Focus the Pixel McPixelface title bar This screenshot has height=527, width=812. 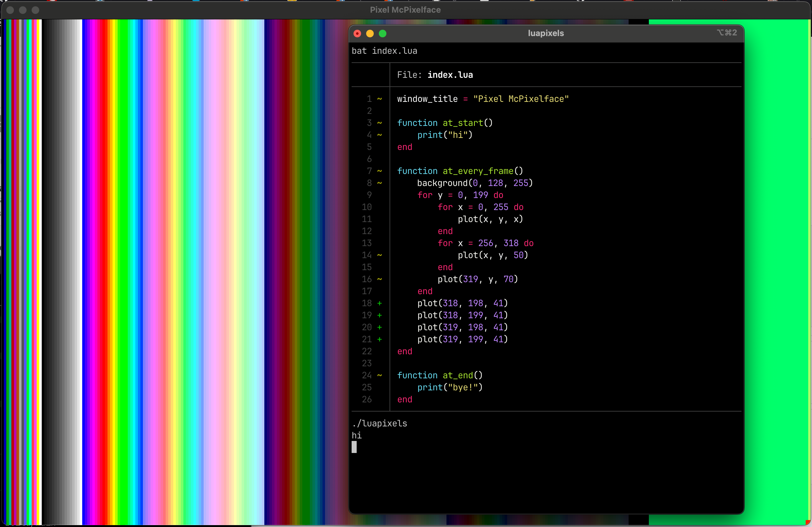405,10
